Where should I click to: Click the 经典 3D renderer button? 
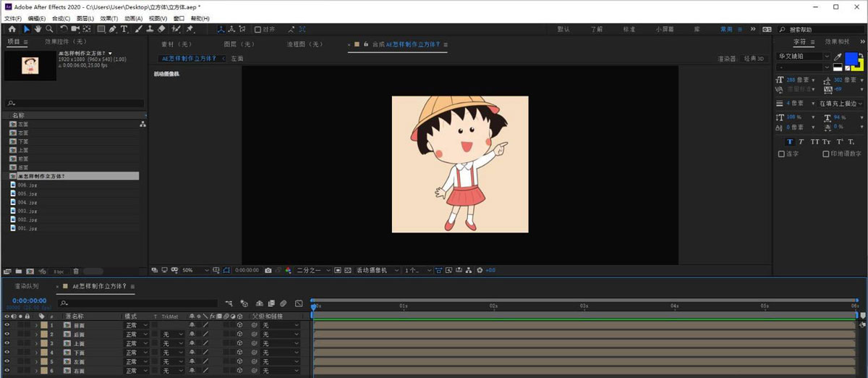(x=755, y=59)
